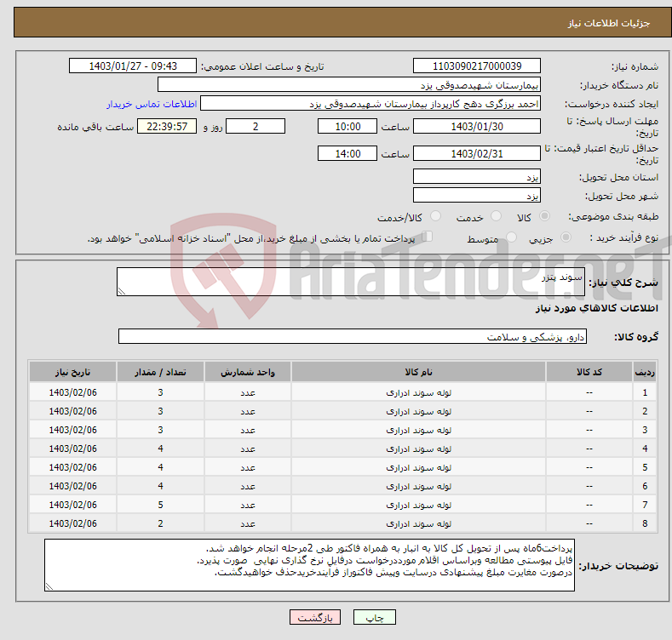The height and width of the screenshot is (640, 672).
Task: Click the چاپ print button
Action: 375,617
